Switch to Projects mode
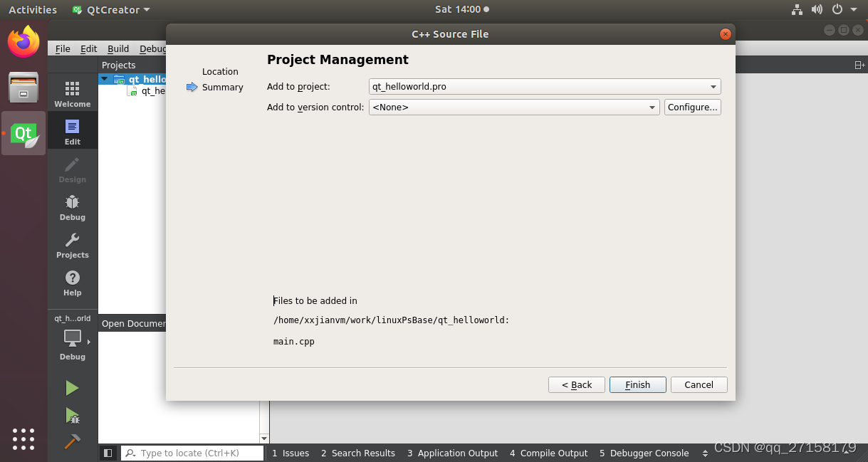This screenshot has height=462, width=868. click(72, 245)
